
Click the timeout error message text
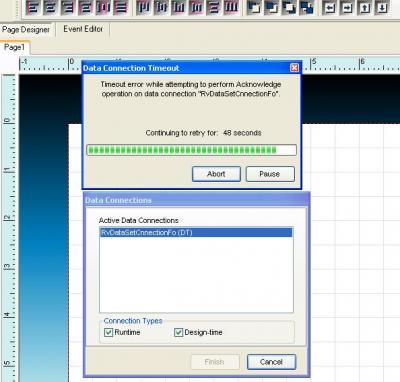pos(191,89)
